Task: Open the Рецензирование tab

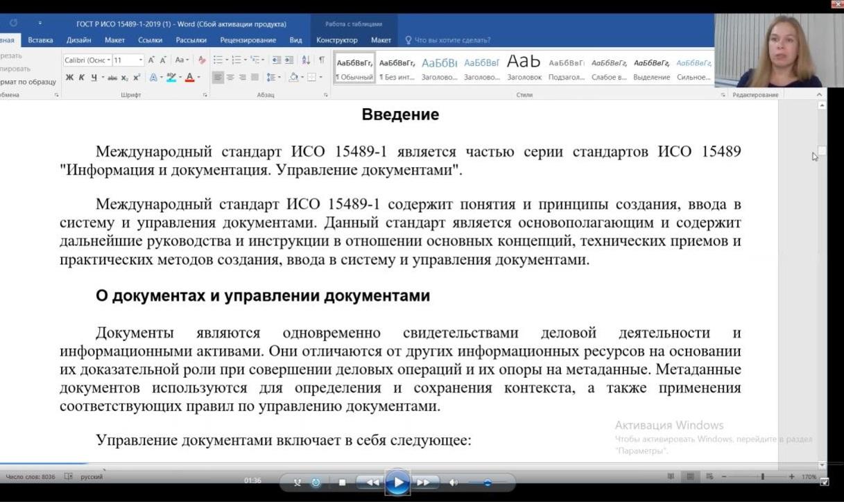Action: (248, 40)
